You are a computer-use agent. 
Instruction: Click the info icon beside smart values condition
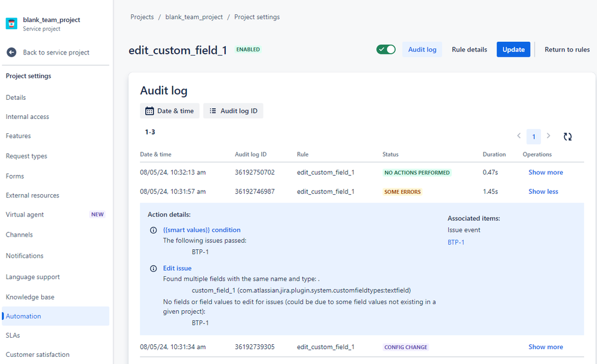click(154, 230)
